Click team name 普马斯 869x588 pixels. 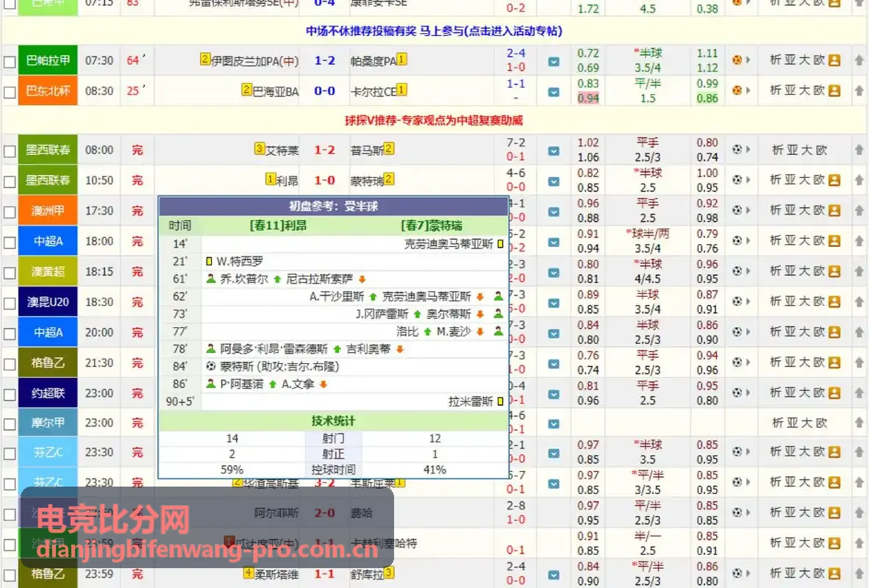[x=367, y=150]
